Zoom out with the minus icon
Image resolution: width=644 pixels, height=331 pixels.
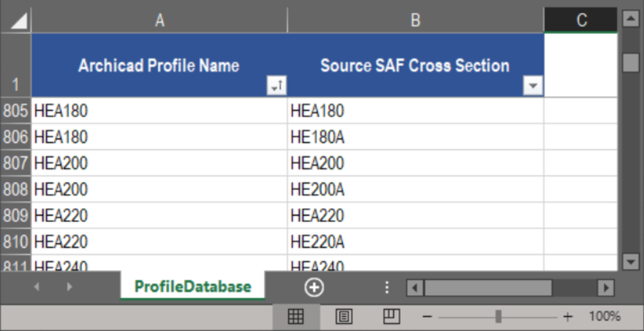pyautogui.click(x=427, y=317)
